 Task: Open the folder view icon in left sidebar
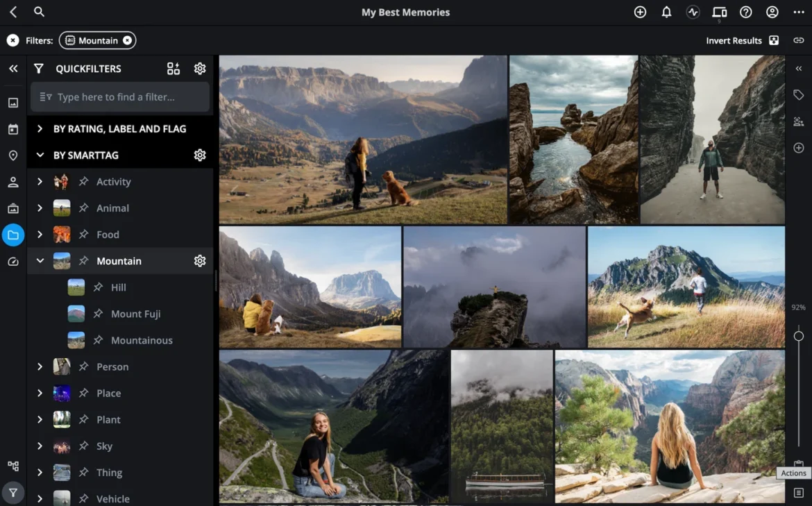pyautogui.click(x=12, y=235)
